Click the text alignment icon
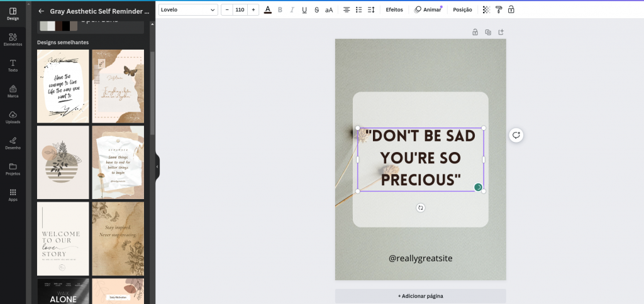 pos(347,9)
